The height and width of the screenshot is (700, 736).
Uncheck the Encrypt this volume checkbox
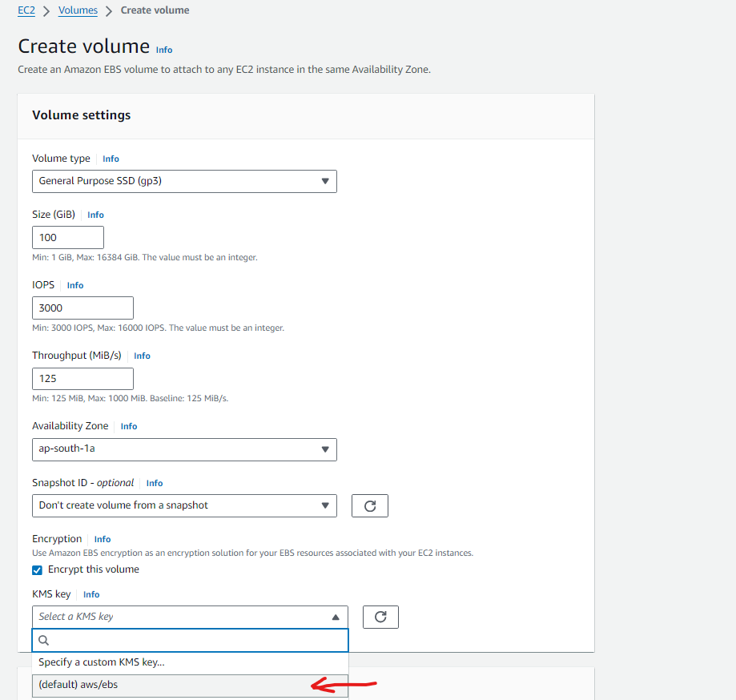(37, 570)
